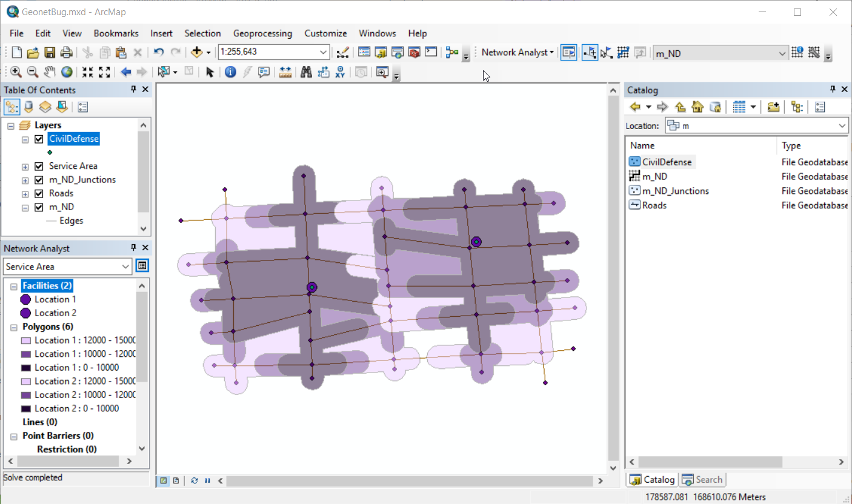The height and width of the screenshot is (504, 852).
Task: Zoom to Full Extent globe icon
Action: [x=67, y=72]
